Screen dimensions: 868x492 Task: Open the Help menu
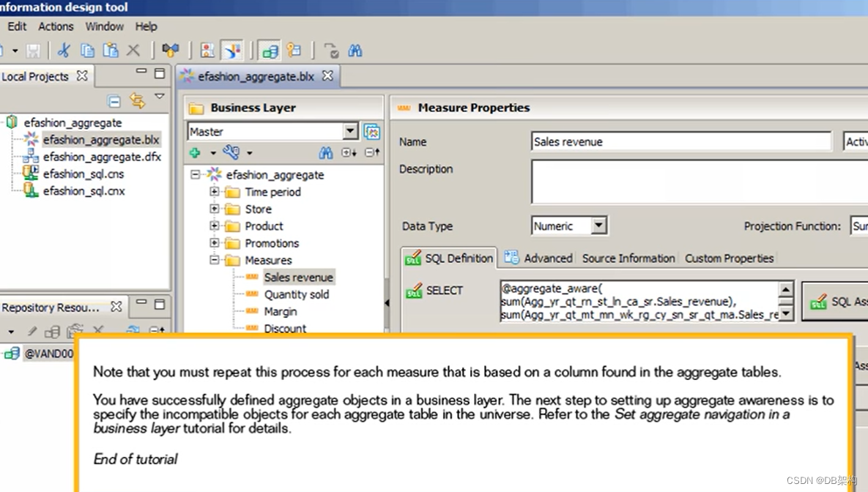pyautogui.click(x=146, y=26)
